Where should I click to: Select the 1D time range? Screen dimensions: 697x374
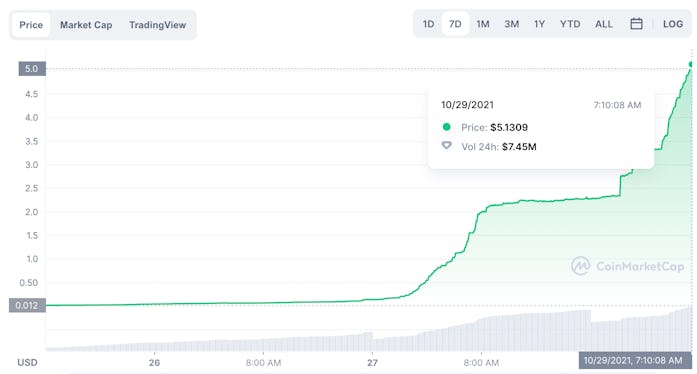click(428, 24)
